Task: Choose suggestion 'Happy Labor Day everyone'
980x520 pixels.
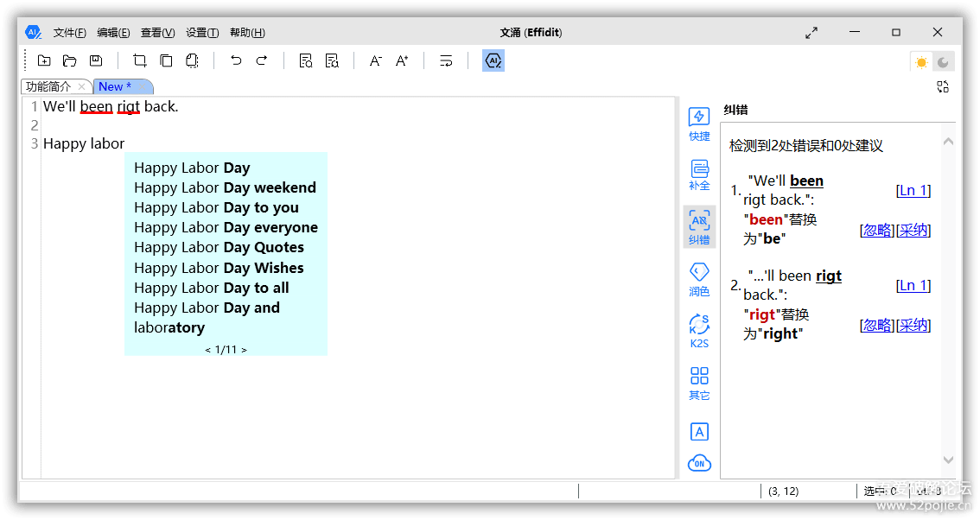Action: click(x=226, y=227)
